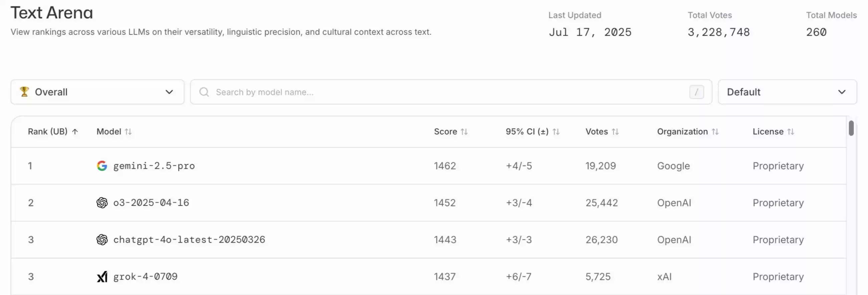
Task: Click the slash shortcut key badge
Action: pos(696,92)
